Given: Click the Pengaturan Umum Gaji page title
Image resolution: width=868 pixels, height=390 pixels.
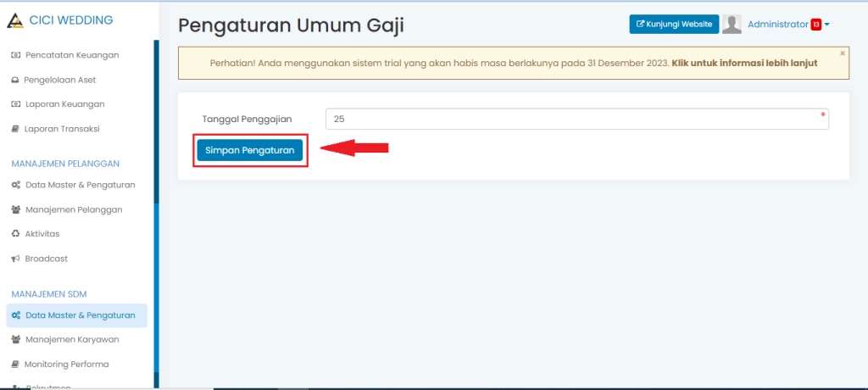Looking at the screenshot, I should coord(292,25).
